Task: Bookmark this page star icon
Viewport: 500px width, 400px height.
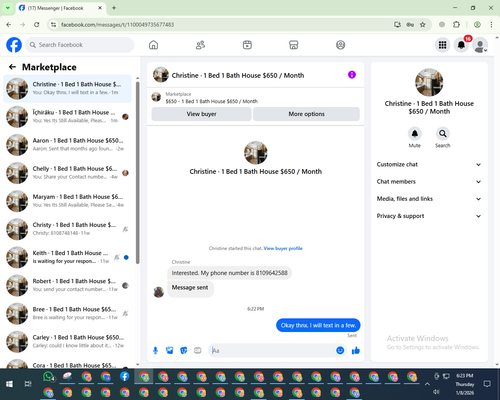Action: [x=423, y=24]
